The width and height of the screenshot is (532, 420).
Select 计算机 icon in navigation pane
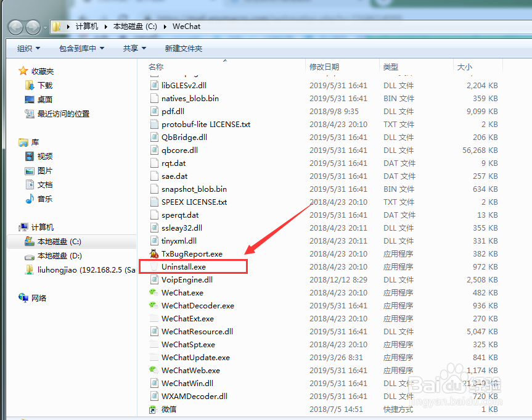tap(23, 227)
